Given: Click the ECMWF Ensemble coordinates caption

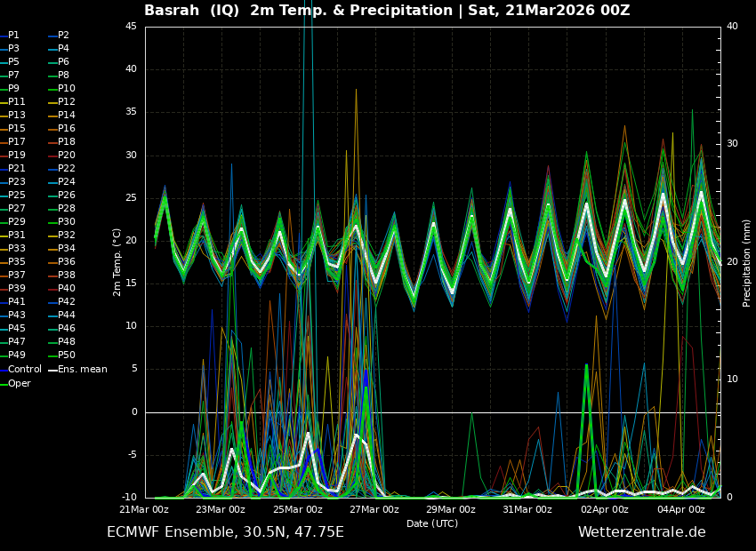Looking at the screenshot, I should [225, 532].
